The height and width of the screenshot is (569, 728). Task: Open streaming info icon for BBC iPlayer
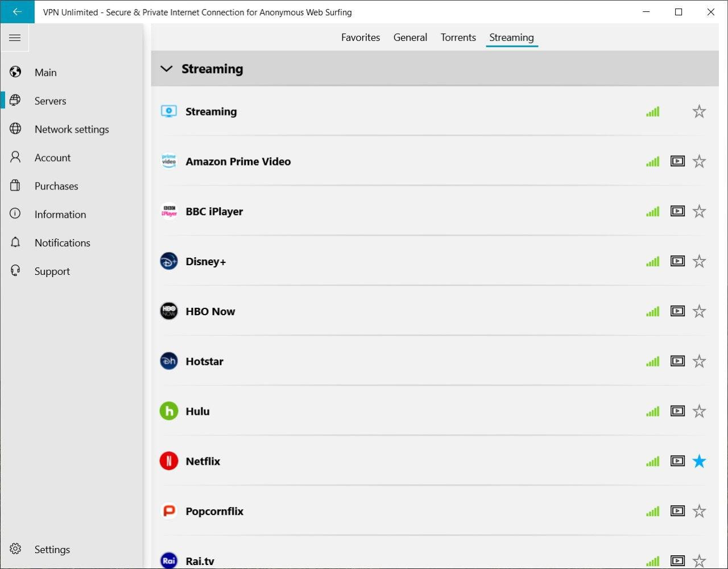click(x=677, y=212)
